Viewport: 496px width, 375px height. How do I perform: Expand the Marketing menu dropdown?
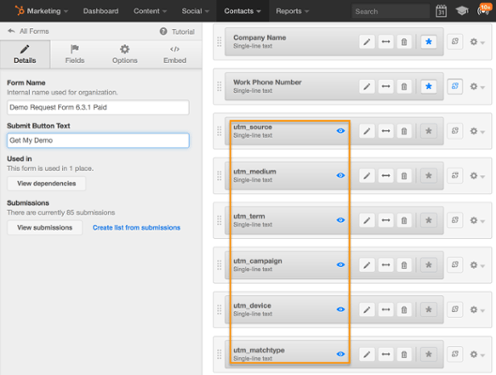(x=47, y=11)
